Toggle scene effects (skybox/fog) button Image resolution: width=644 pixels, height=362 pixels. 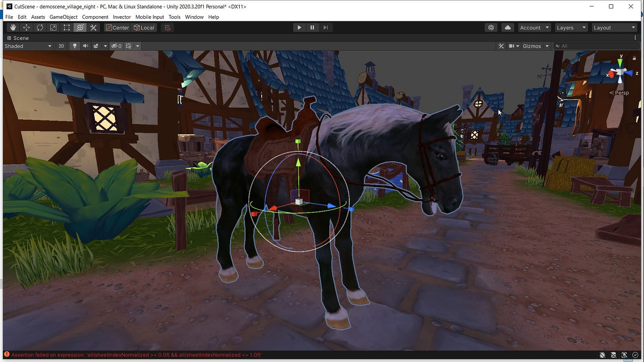point(96,46)
